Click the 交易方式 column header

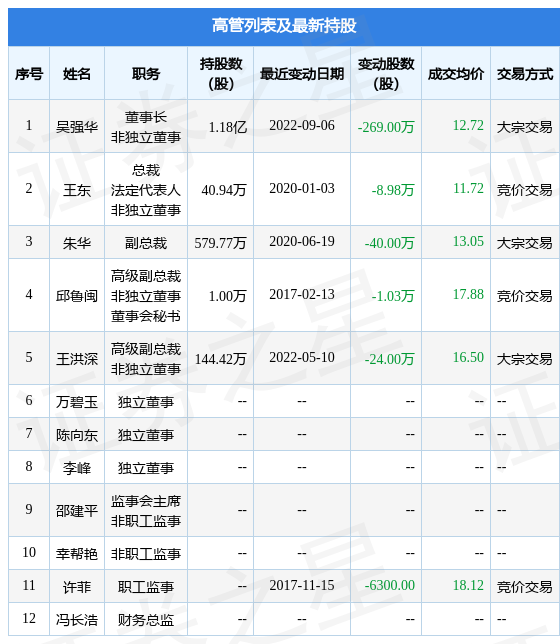[x=525, y=74]
